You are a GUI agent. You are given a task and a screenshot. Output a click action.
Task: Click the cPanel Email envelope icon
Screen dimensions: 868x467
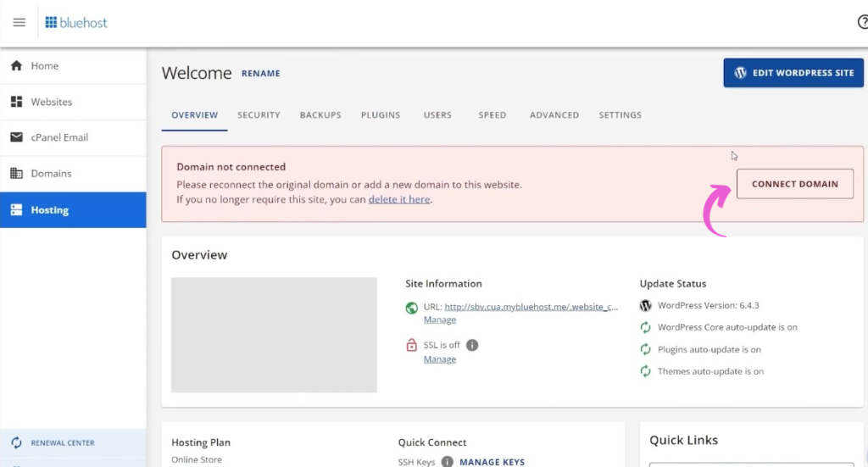pos(17,137)
